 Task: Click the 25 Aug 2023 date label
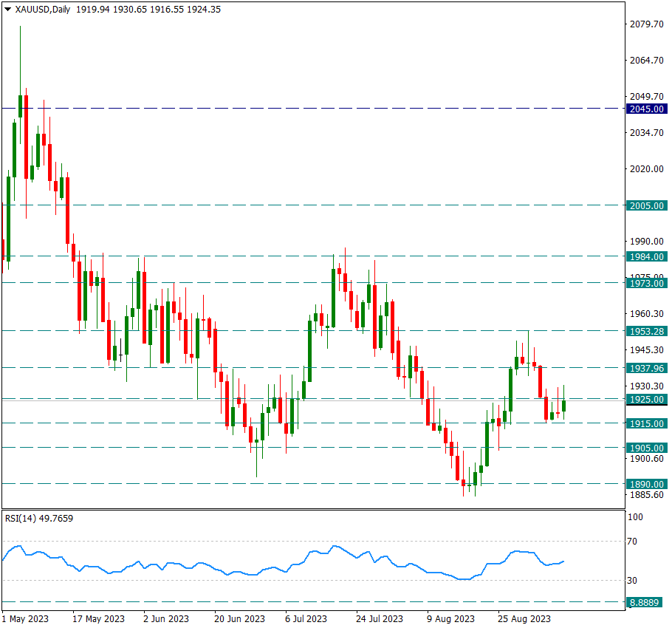(x=524, y=619)
